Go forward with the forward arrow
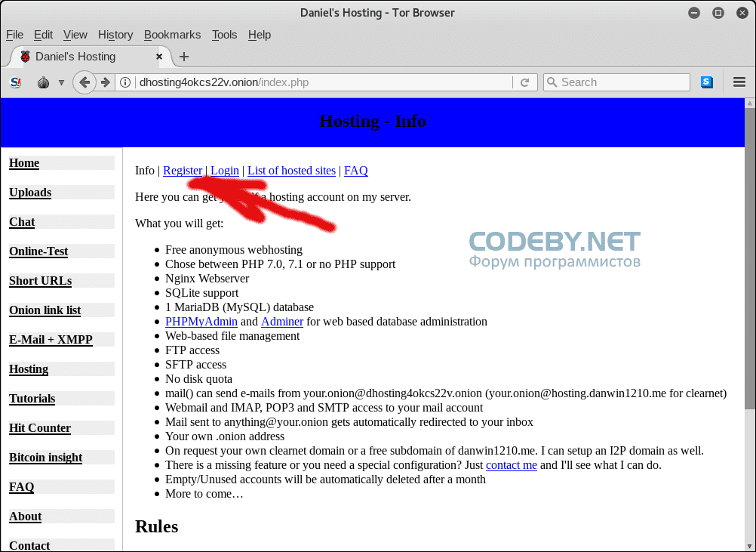The height and width of the screenshot is (552, 756). point(106,82)
